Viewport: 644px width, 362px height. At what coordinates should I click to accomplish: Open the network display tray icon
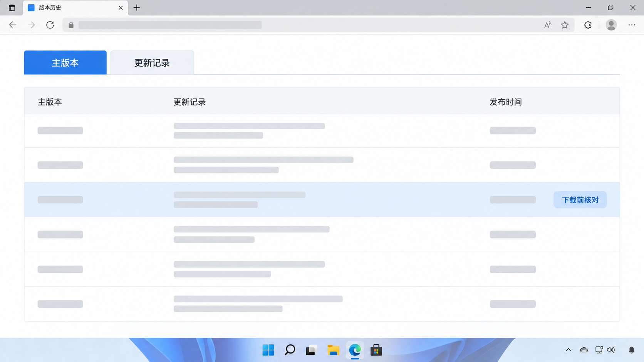[599, 350]
